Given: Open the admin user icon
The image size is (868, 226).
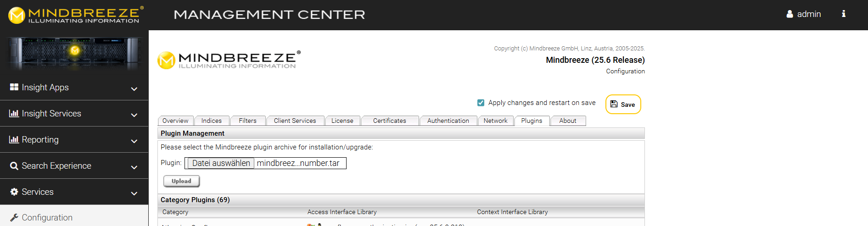Looking at the screenshot, I should (x=790, y=14).
